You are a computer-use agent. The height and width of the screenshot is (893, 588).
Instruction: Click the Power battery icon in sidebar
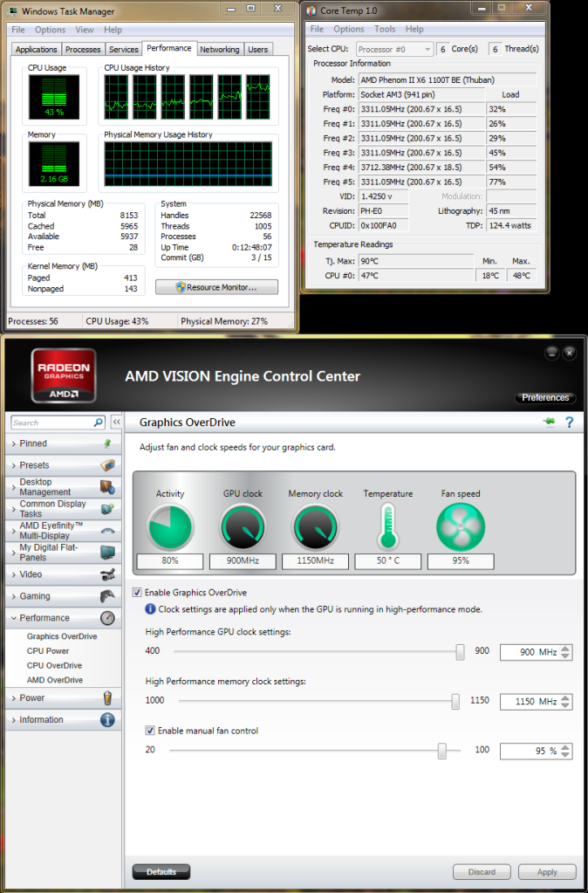107,697
